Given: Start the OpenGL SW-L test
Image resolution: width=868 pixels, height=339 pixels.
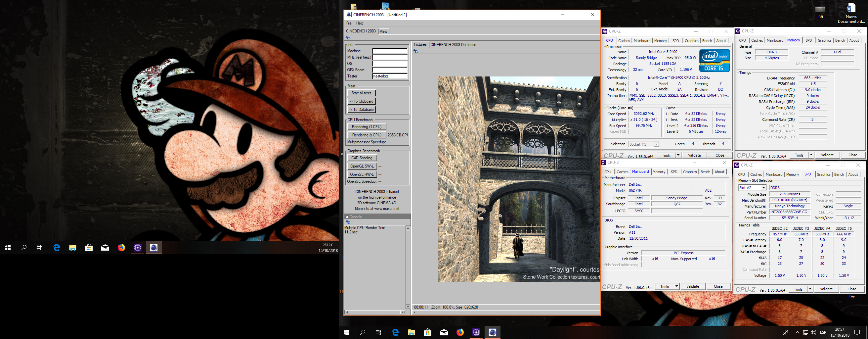Looking at the screenshot, I should pos(362,166).
